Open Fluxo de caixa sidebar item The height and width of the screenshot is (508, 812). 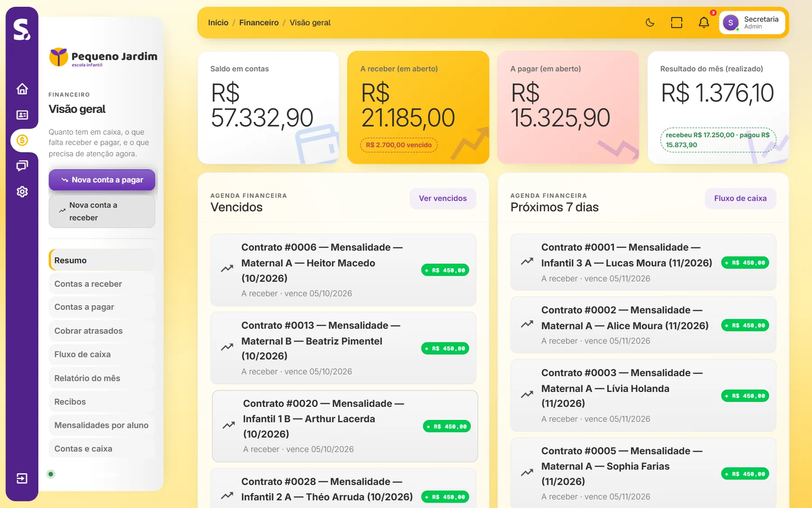[x=102, y=354]
